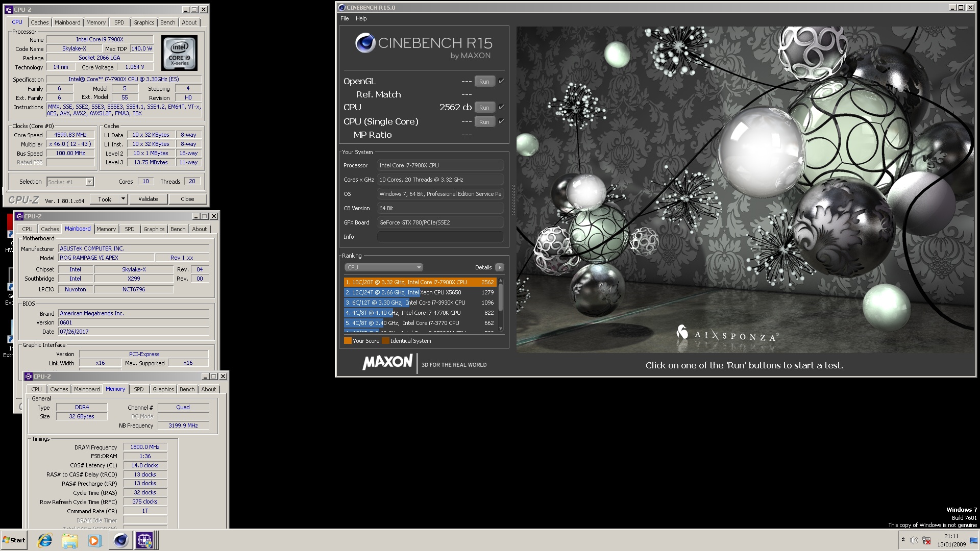Click the AIXSPONZA logo on the render
Image resolution: width=980 pixels, height=551 pixels.
click(727, 334)
